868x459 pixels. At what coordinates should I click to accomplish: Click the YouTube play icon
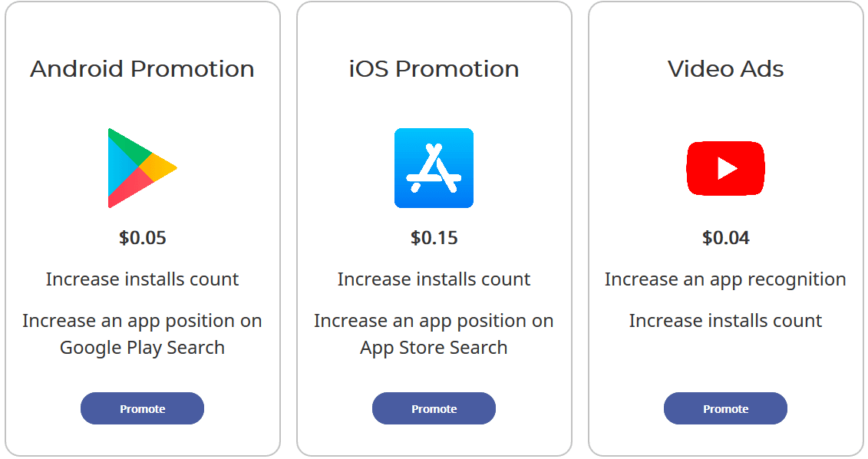point(726,168)
